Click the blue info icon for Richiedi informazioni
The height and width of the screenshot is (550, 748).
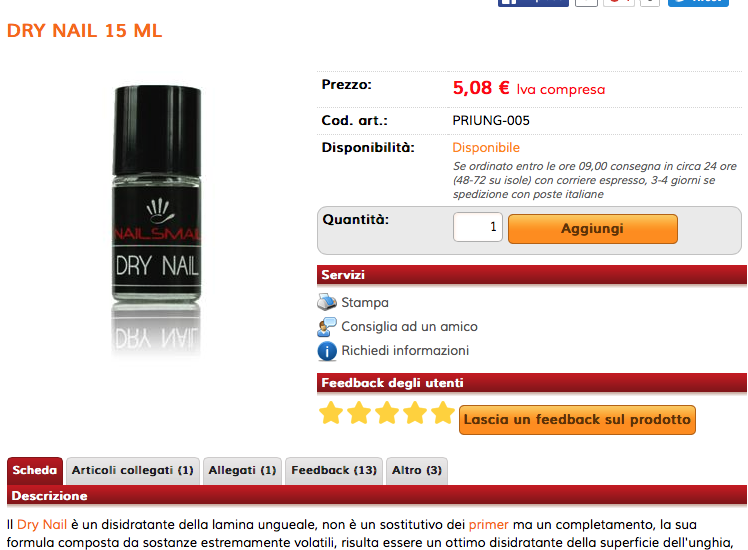[327, 352]
